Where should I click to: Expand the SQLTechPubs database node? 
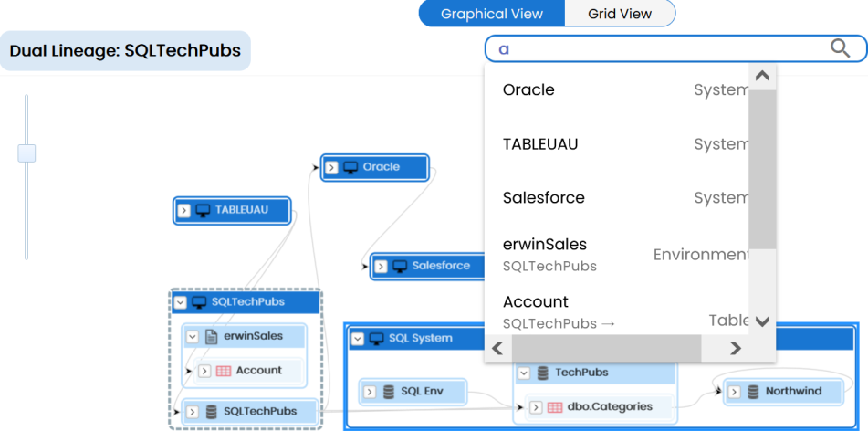(192, 412)
